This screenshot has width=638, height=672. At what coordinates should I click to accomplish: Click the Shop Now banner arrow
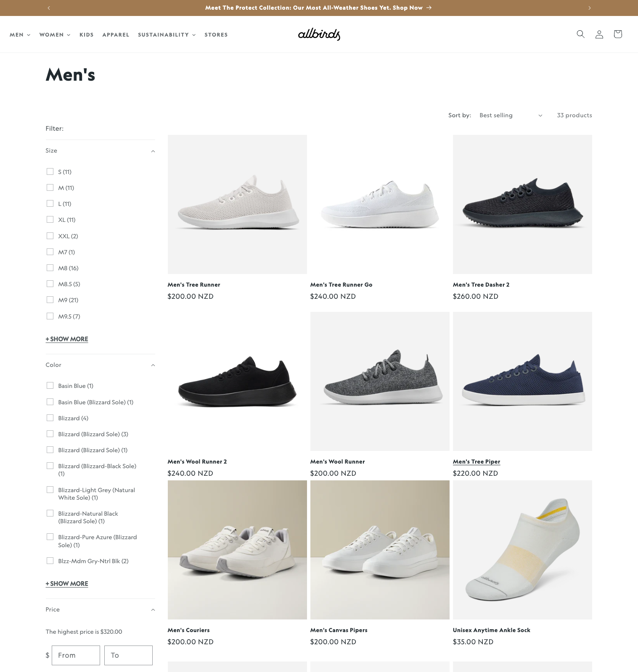coord(429,8)
